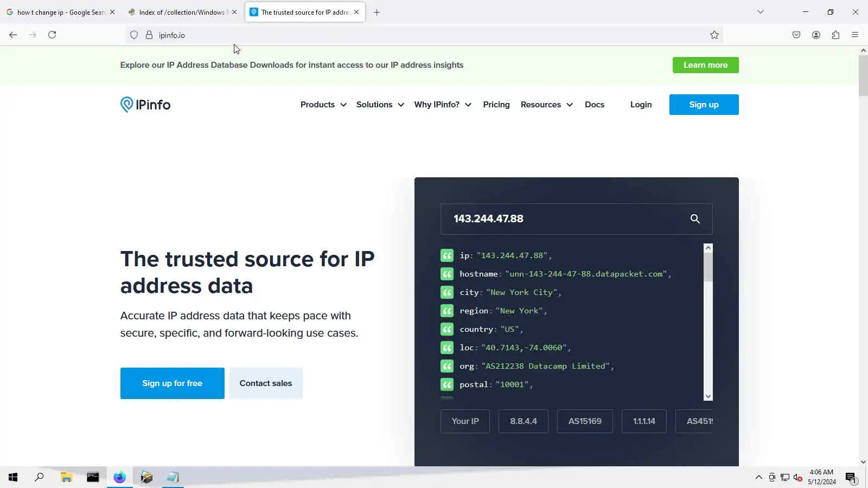
Task: Expand the Products dropdown menu
Action: click(323, 105)
